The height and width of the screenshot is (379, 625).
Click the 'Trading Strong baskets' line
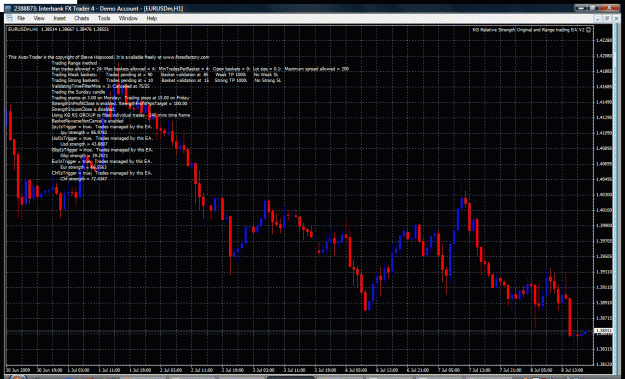pos(167,80)
